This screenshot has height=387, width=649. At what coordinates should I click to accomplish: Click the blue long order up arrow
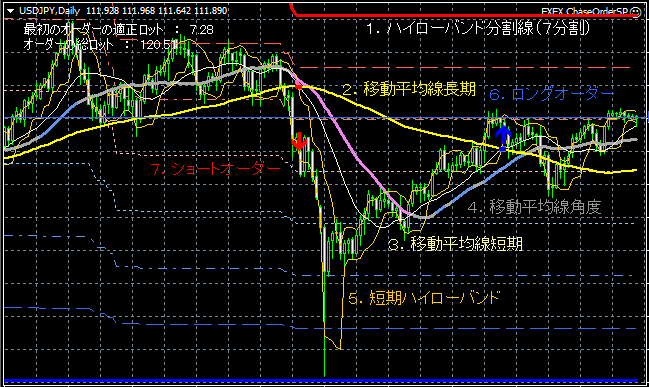point(503,135)
